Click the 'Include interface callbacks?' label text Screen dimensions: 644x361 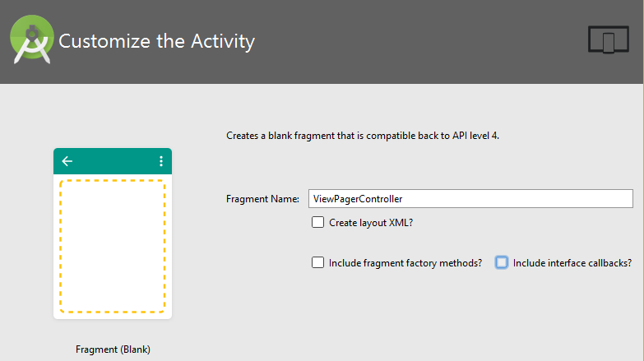point(572,263)
